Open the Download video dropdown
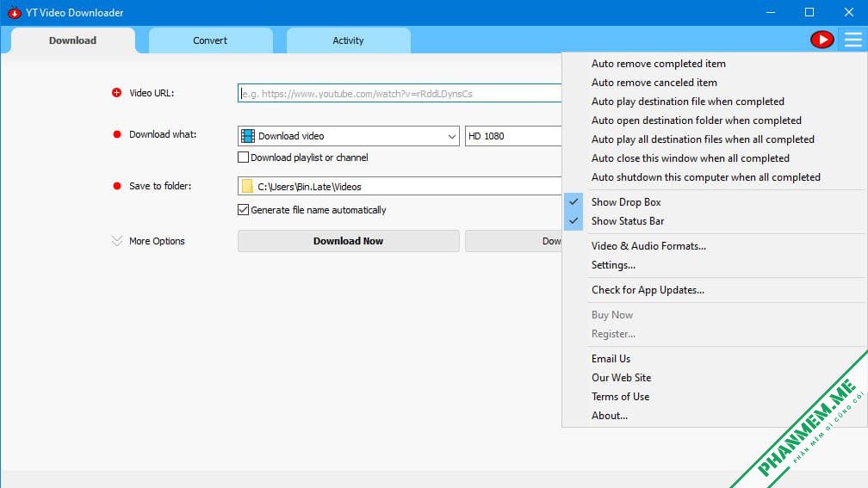This screenshot has height=488, width=868. [349, 136]
